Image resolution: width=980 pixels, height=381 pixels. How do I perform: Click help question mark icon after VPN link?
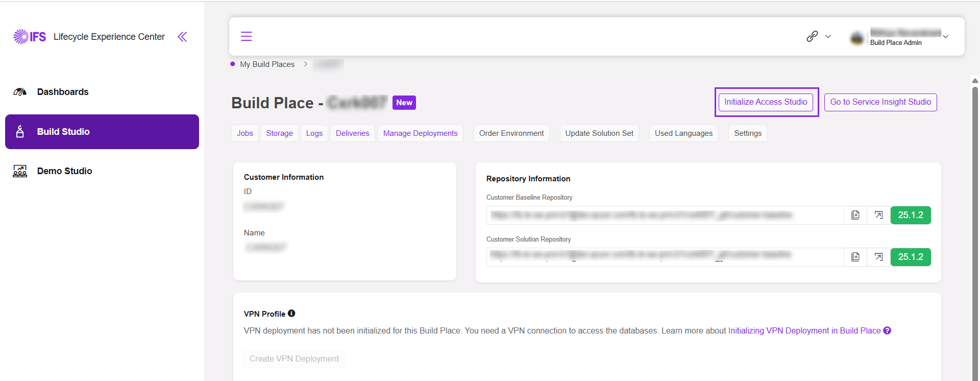tap(887, 330)
